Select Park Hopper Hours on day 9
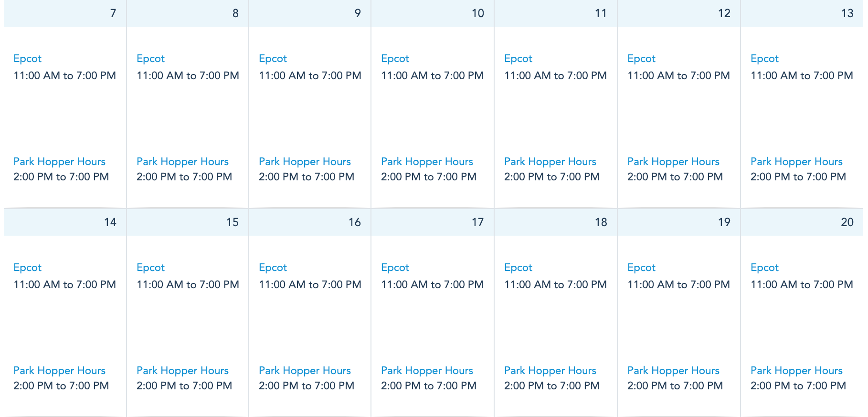Viewport: 868px width, 417px height. pyautogui.click(x=305, y=162)
